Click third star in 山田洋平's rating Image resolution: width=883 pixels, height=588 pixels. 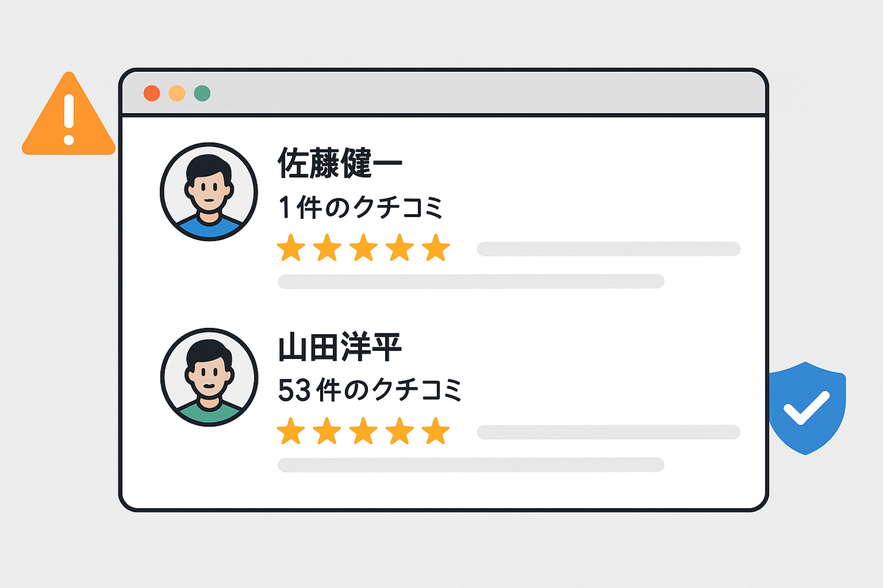(x=363, y=431)
